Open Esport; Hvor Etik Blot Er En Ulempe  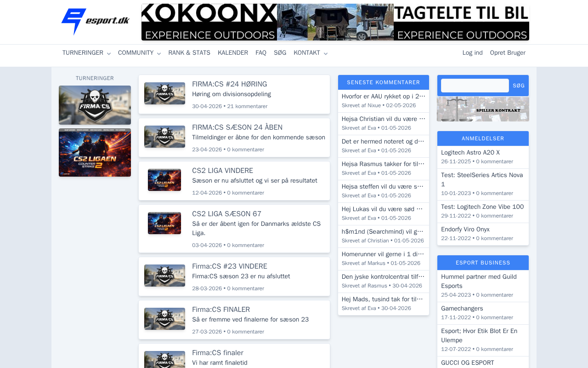pyautogui.click(x=479, y=336)
